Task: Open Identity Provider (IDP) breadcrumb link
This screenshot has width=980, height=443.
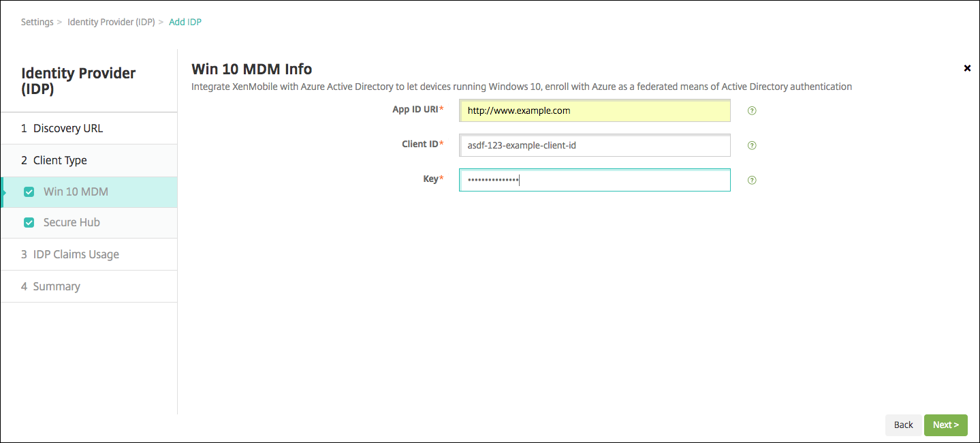Action: (x=111, y=22)
